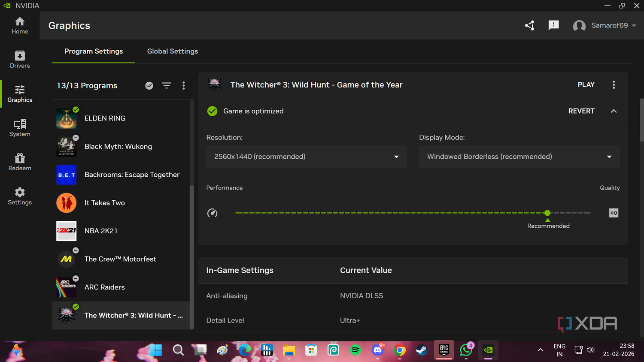Open the Display Mode dropdown
Screen dimensions: 644x362
(519, 157)
